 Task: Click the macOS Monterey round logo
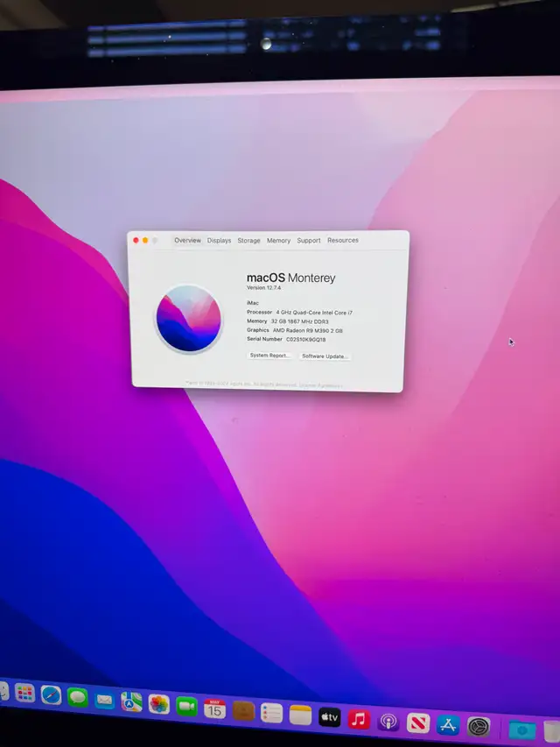(x=189, y=318)
